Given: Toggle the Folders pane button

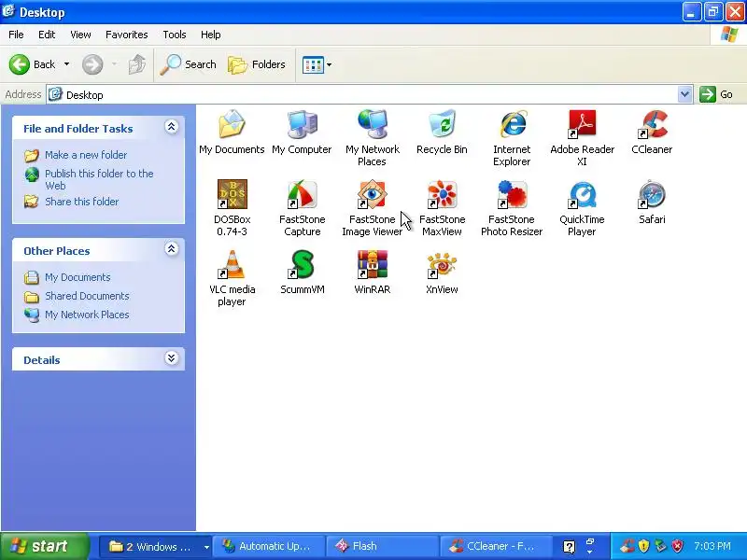Looking at the screenshot, I should (x=257, y=64).
